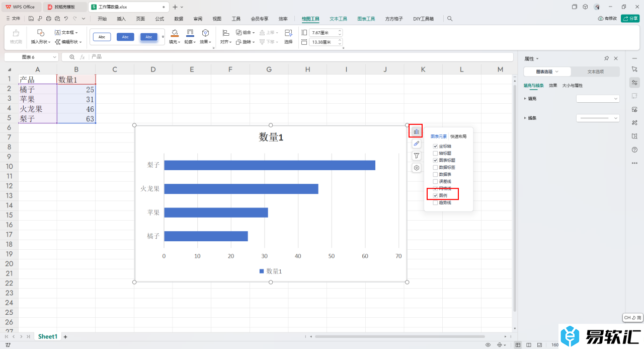
Task: Open the 填充 fill combo box in panel
Action: pos(597,99)
